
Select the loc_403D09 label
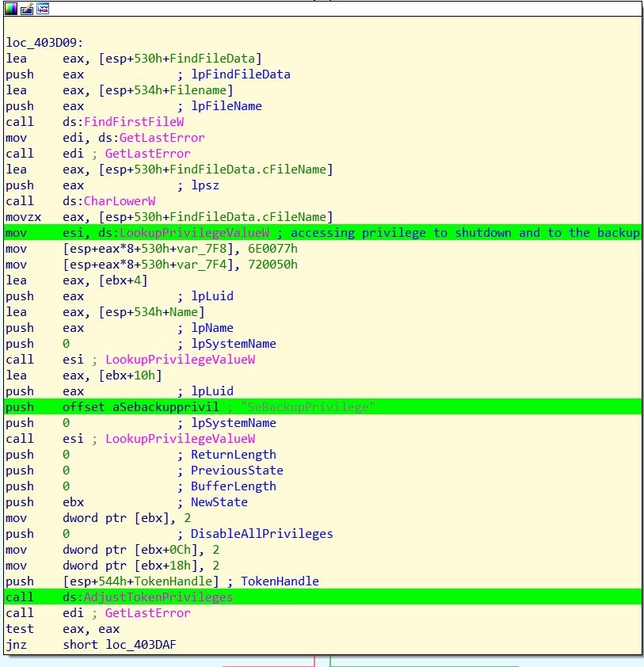[44, 43]
